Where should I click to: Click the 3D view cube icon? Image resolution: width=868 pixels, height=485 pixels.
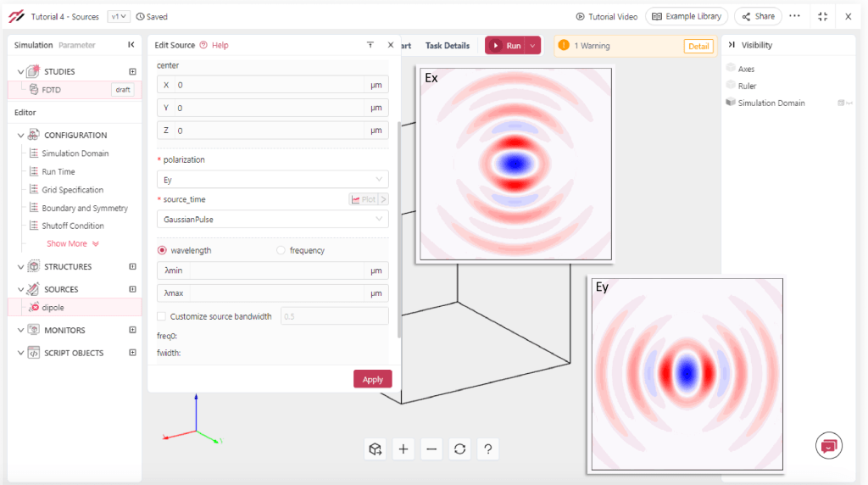(376, 449)
